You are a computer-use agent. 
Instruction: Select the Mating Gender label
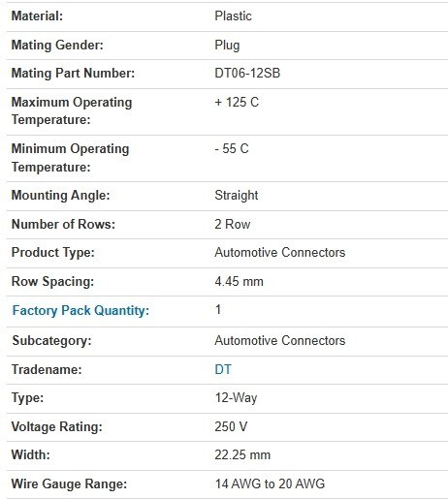coord(57,45)
